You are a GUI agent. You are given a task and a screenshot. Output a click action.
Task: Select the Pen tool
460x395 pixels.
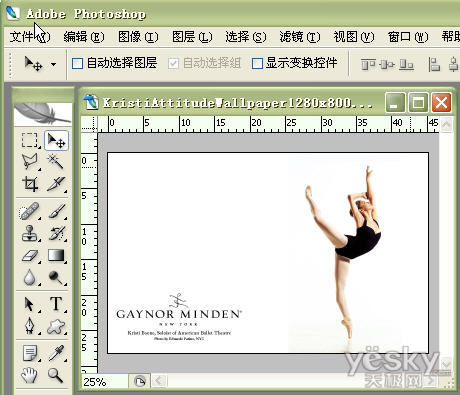coord(30,326)
